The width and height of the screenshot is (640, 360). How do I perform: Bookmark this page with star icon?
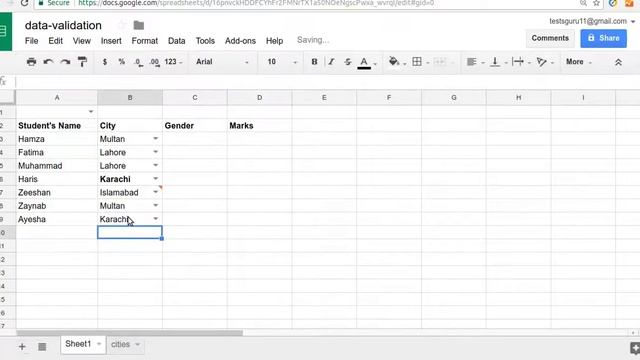(596, 3)
